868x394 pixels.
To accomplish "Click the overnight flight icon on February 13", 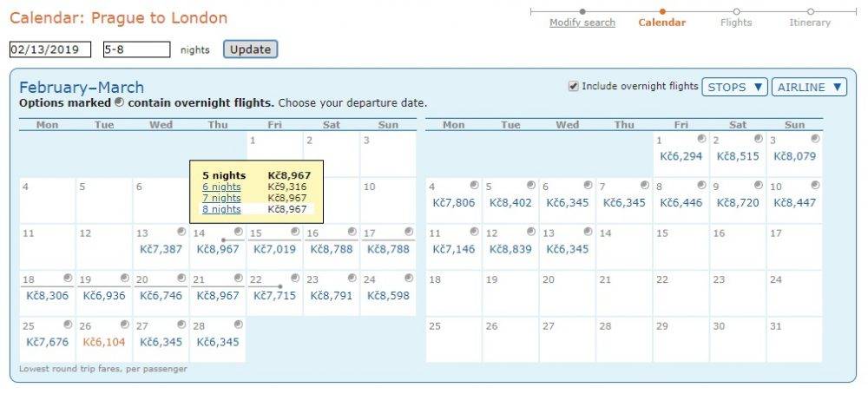I will (180, 232).
